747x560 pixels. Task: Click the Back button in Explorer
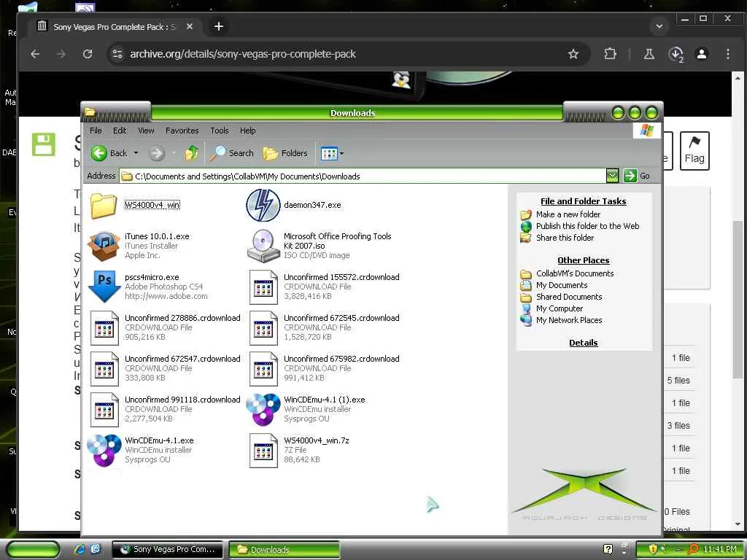click(x=109, y=153)
